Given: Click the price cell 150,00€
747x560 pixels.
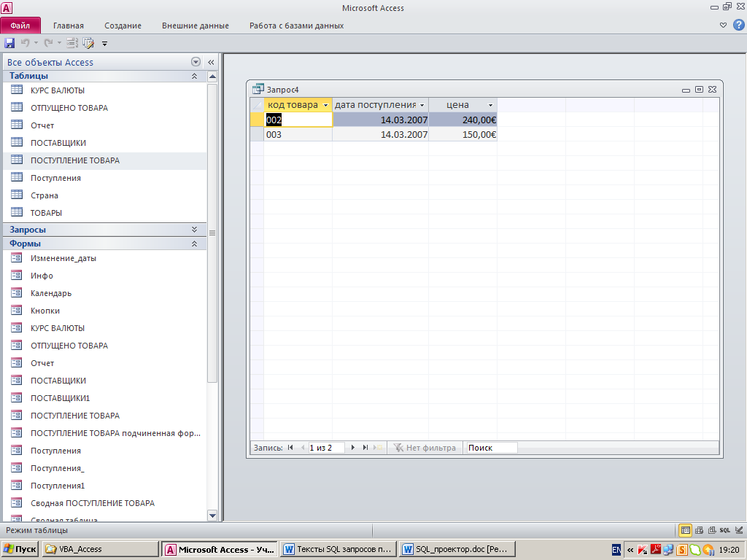Looking at the screenshot, I should pos(463,135).
